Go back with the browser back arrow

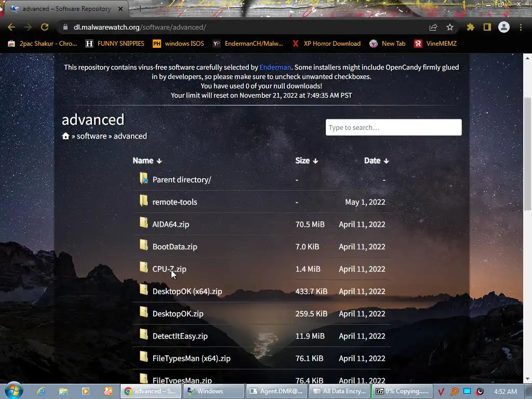pyautogui.click(x=11, y=27)
